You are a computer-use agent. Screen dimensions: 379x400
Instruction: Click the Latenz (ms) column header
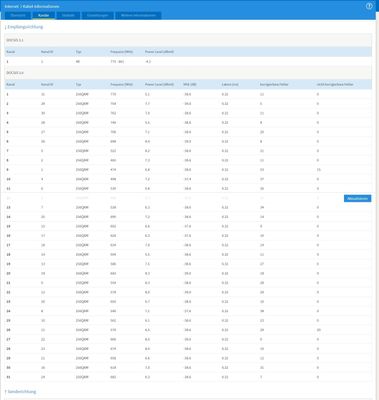pyautogui.click(x=230, y=85)
